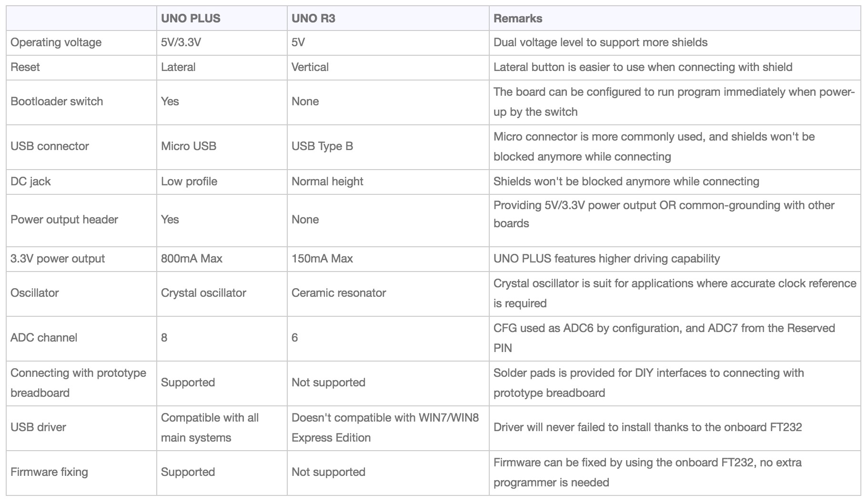Click the Crystal oscillator cell

203,293
